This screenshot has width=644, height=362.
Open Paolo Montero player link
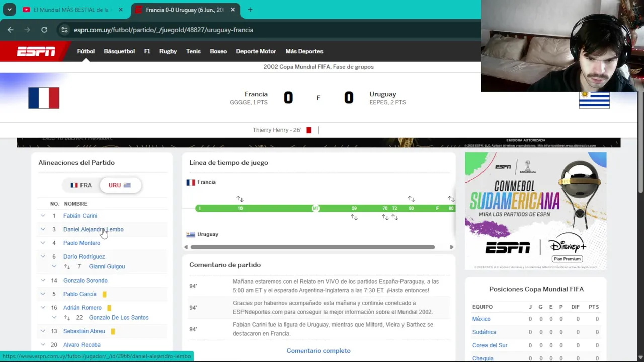pos(82,243)
